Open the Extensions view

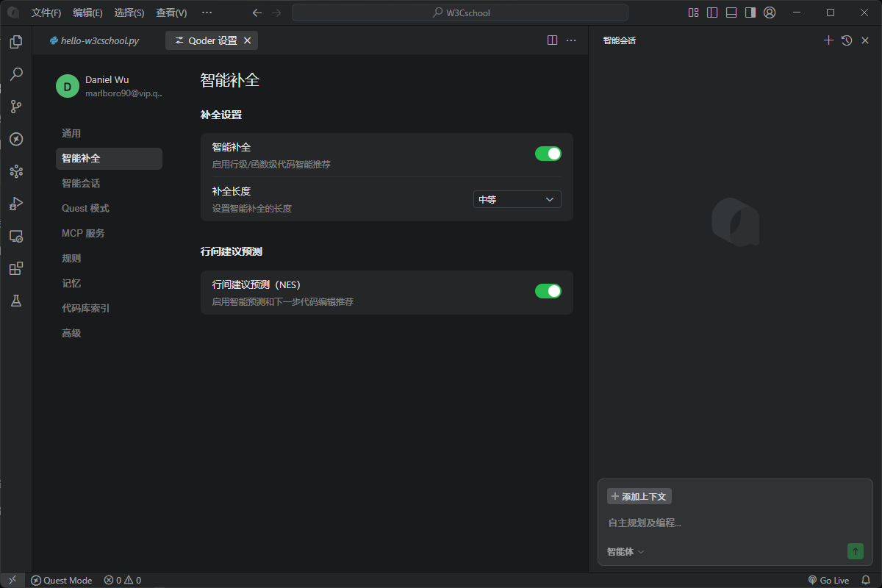(15, 268)
